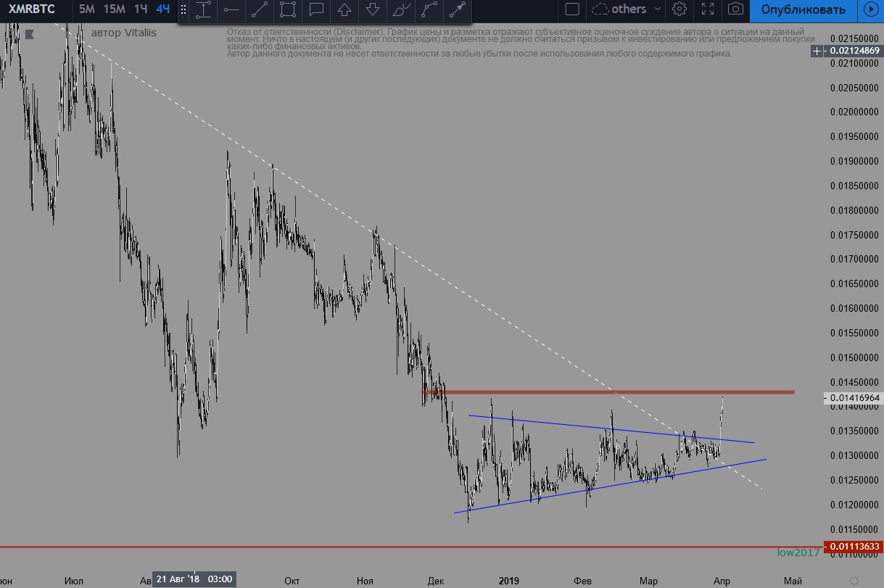Open time axis settings gear at bottom right
Screen dimensions: 884x588
pyautogui.click(x=854, y=581)
